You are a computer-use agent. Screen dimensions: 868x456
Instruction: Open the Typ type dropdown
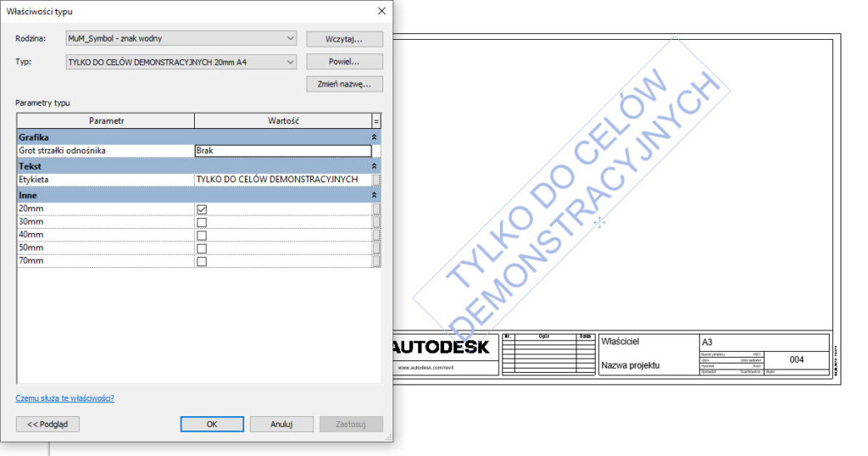point(291,62)
